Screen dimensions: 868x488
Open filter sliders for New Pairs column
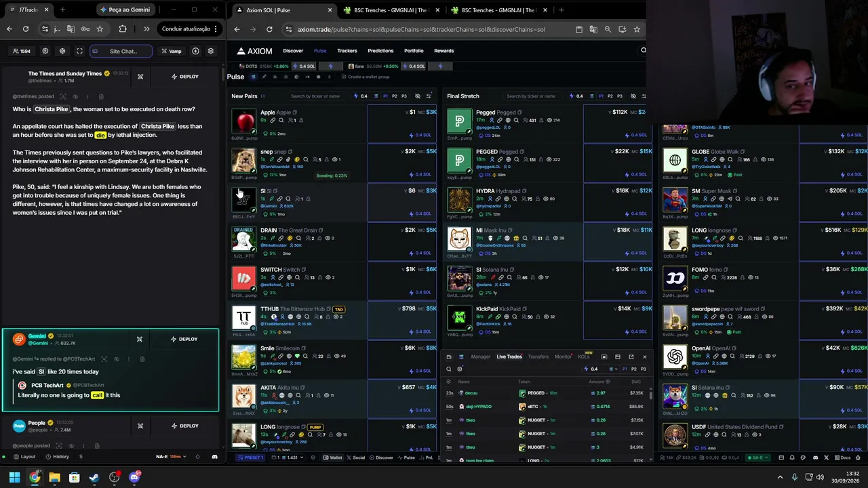(430, 96)
